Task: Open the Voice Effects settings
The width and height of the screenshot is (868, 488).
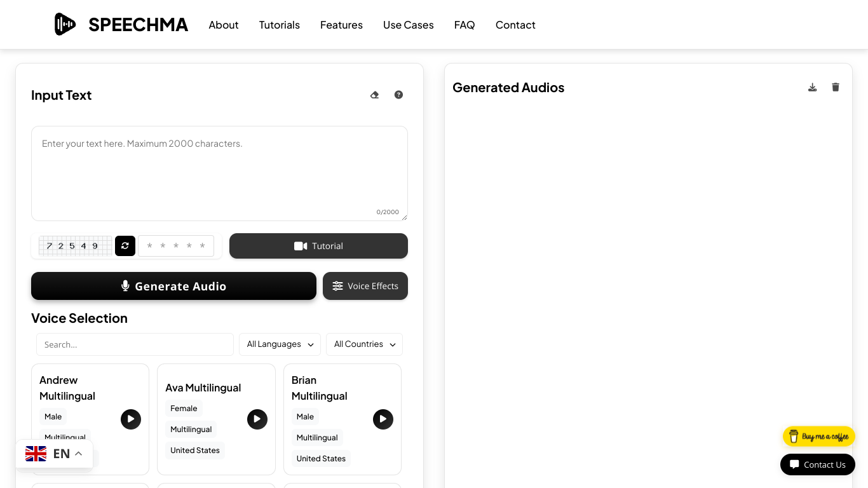Action: click(x=365, y=286)
